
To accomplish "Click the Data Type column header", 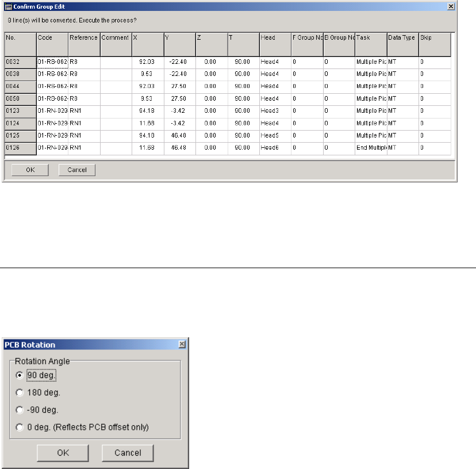I will click(403, 44).
